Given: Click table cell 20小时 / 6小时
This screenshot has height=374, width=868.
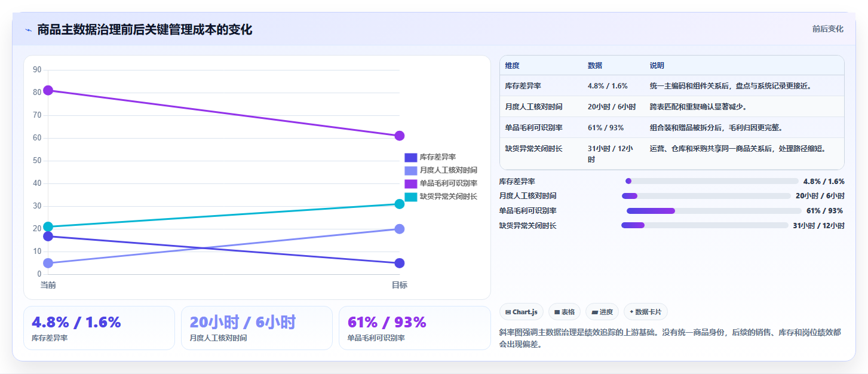Looking at the screenshot, I should (612, 107).
